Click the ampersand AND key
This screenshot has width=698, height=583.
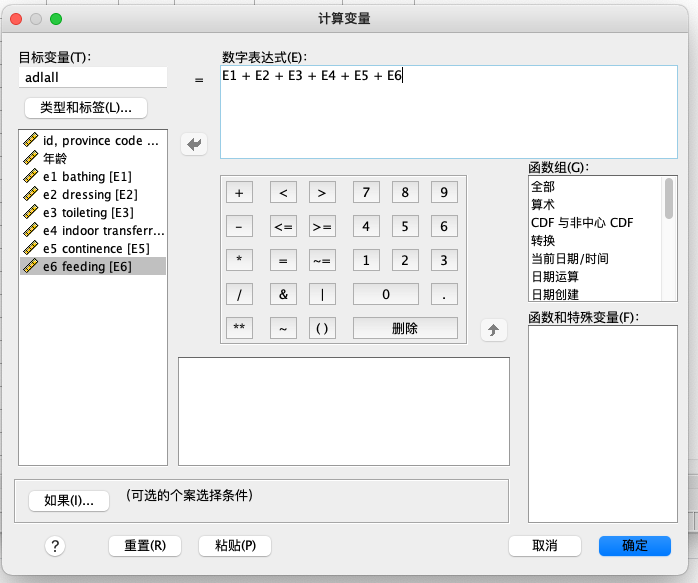[283, 294]
